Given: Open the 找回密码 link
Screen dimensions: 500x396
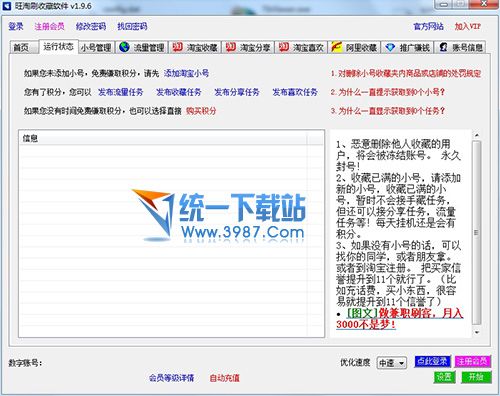Looking at the screenshot, I should (x=132, y=26).
